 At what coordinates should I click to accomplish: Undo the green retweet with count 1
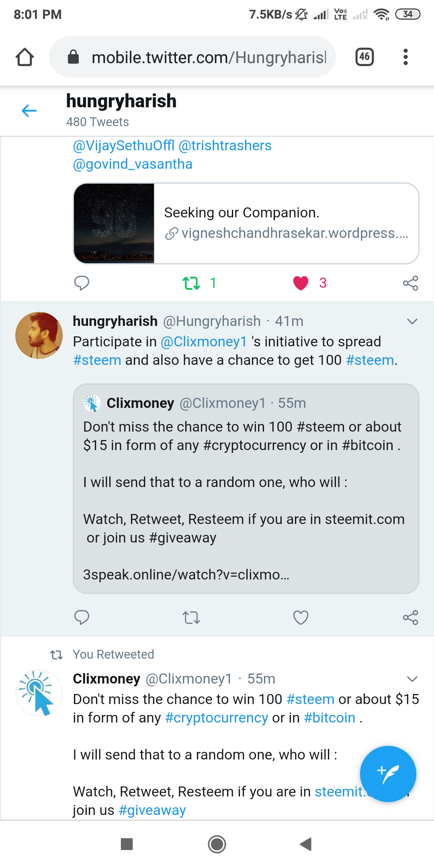[x=191, y=283]
